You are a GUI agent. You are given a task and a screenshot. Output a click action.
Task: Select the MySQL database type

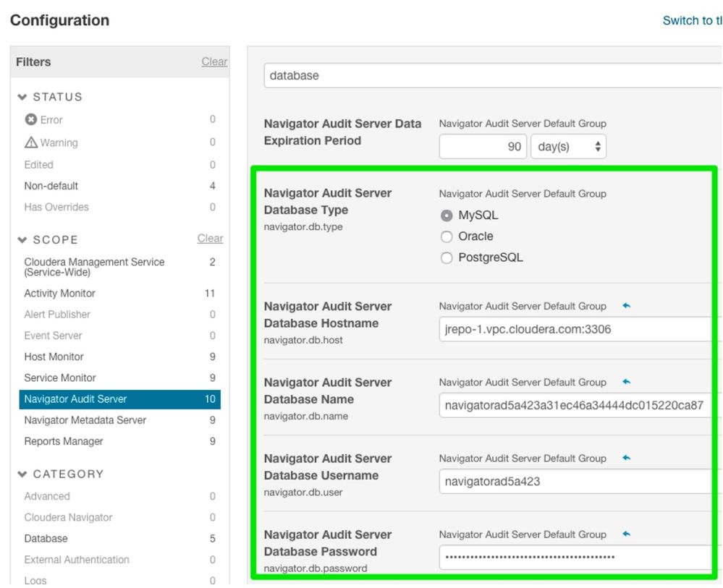(x=447, y=216)
